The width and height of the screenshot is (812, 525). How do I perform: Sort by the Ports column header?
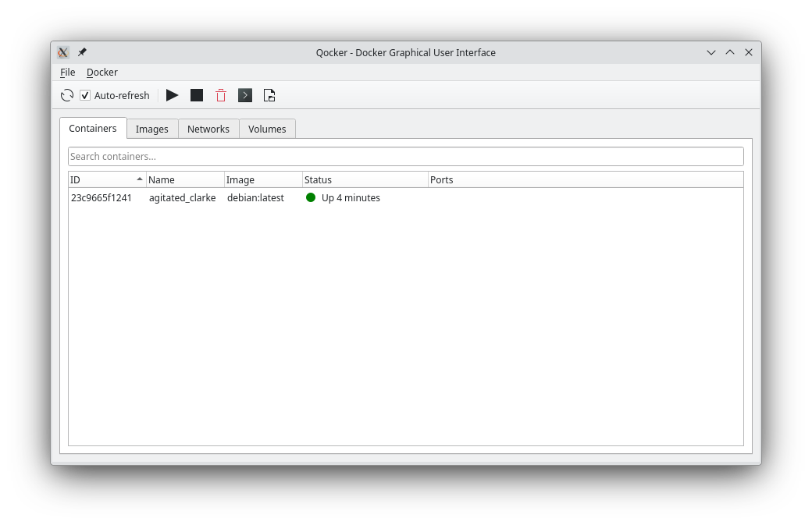586,179
